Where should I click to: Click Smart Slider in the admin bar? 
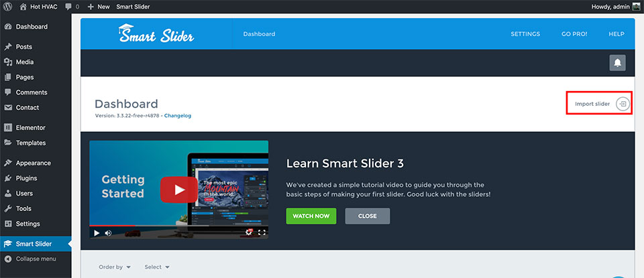click(133, 7)
